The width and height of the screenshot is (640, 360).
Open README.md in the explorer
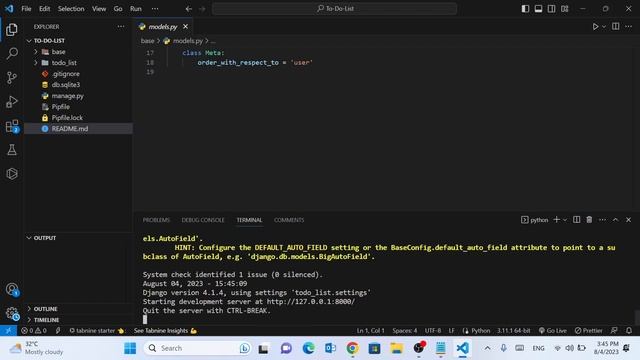click(x=69, y=129)
